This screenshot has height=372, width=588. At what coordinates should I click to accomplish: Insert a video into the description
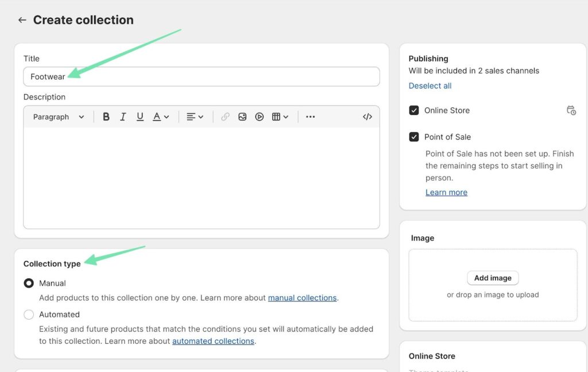point(260,117)
